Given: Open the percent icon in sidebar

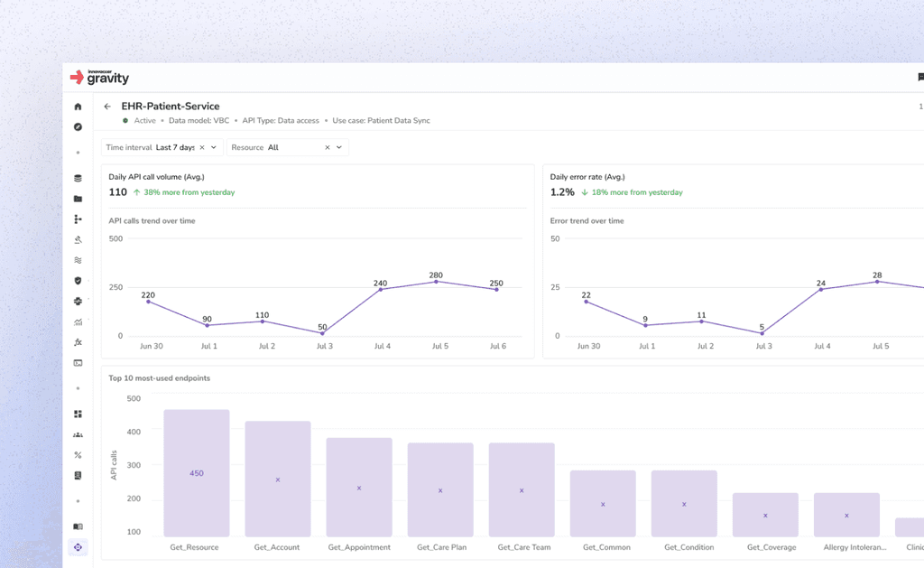Looking at the screenshot, I should [78, 455].
